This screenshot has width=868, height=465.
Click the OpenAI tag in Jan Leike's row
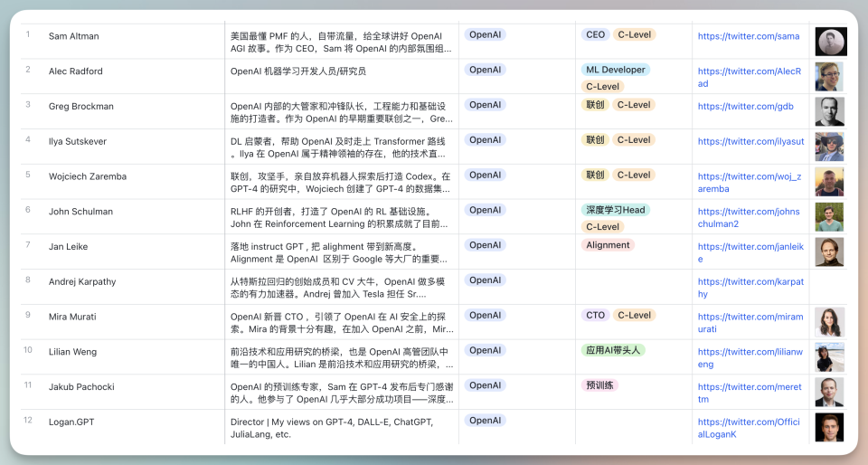[x=485, y=244]
